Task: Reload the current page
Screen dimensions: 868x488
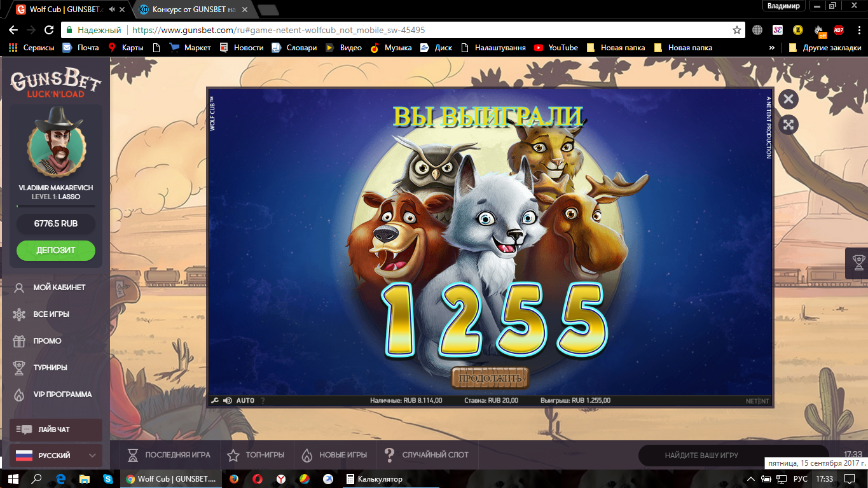Action: tap(49, 30)
